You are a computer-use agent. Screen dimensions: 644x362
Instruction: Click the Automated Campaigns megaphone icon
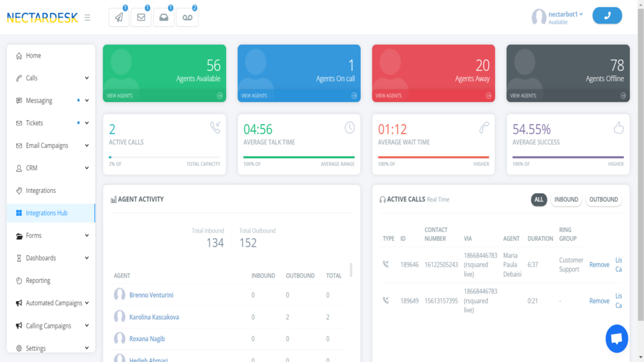(19, 303)
